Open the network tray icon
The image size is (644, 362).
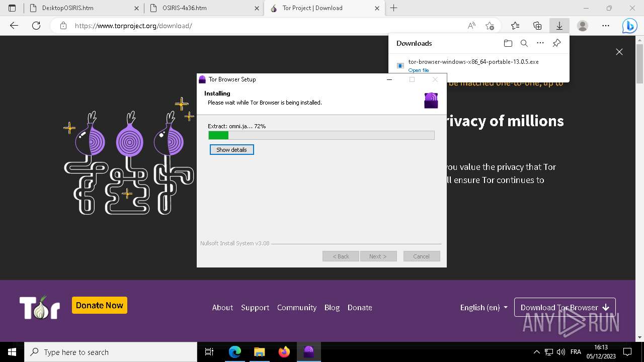549,352
